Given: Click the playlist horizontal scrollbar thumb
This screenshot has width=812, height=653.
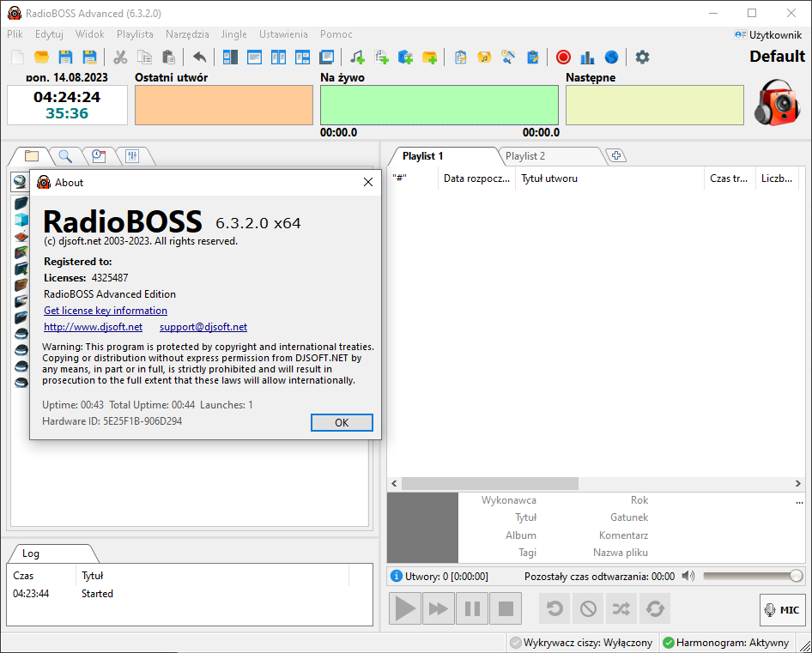Looking at the screenshot, I should 490,484.
